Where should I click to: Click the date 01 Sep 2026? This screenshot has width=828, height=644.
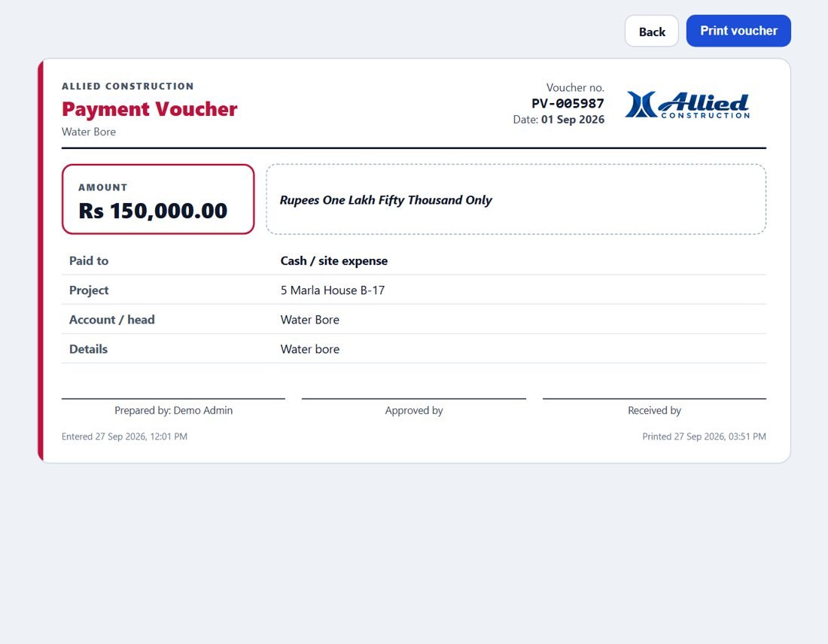(572, 120)
